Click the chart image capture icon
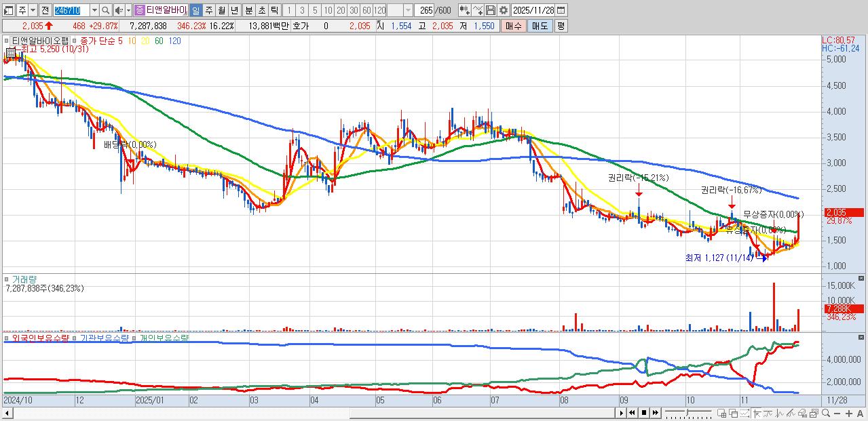This screenshot has height=421, width=868. pos(814,413)
